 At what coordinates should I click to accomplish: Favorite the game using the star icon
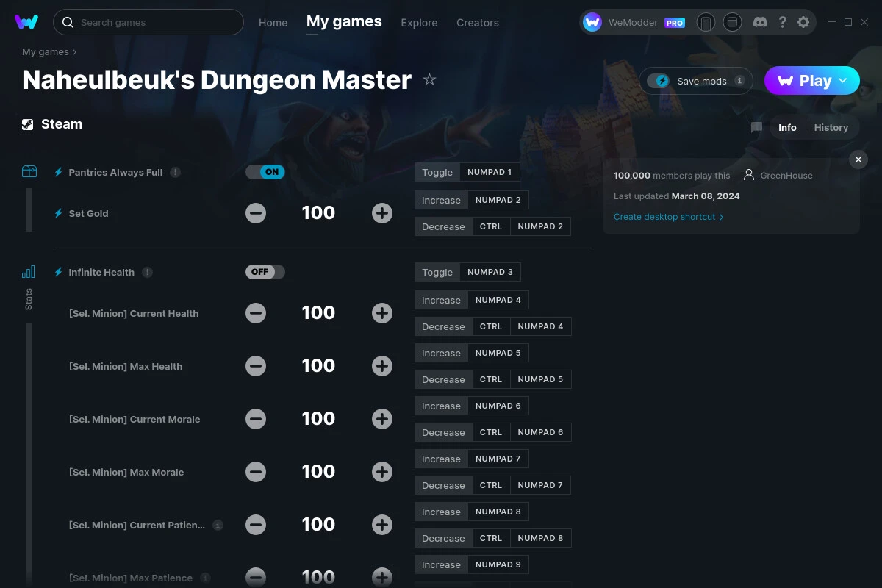tap(429, 79)
